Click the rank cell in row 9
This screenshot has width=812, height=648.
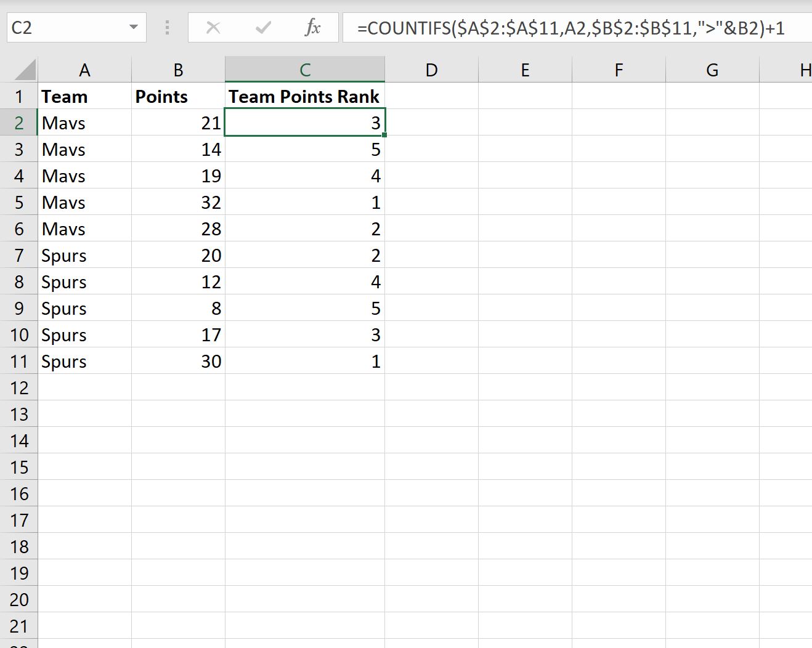[305, 308]
